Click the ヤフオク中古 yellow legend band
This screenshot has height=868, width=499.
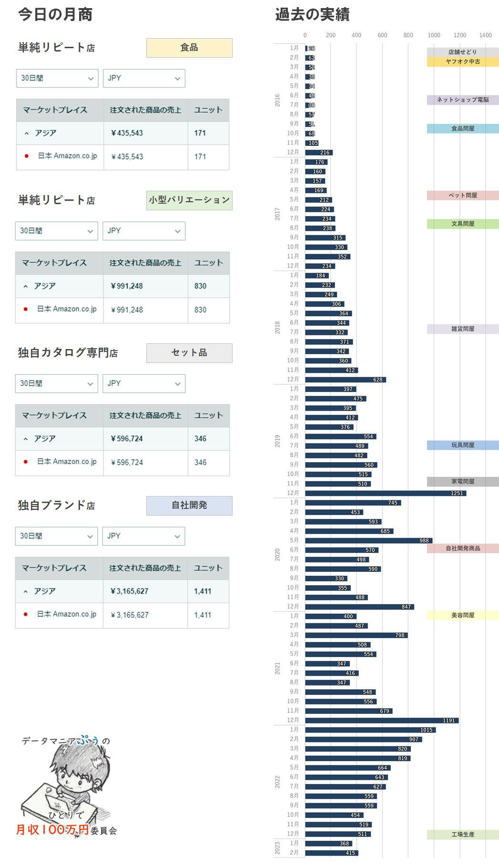point(462,62)
